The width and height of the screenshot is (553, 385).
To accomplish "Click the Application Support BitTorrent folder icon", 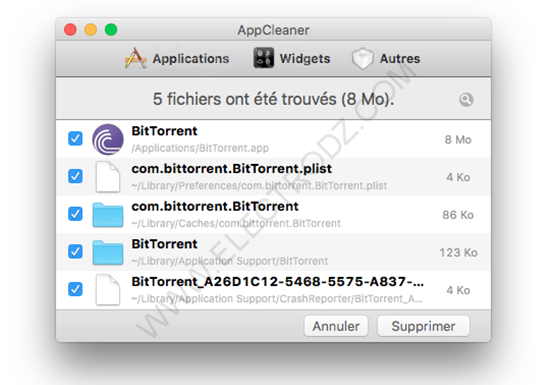I will [108, 252].
